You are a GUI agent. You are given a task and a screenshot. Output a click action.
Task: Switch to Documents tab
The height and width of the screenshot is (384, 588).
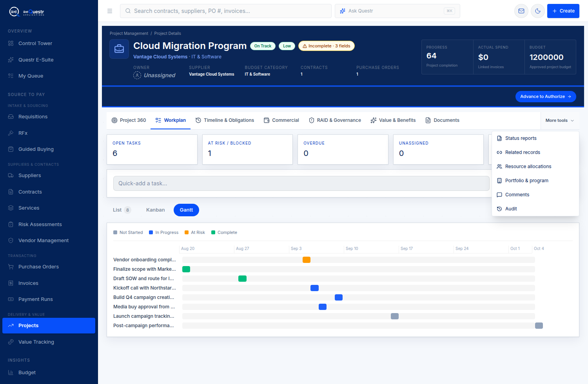click(442, 120)
